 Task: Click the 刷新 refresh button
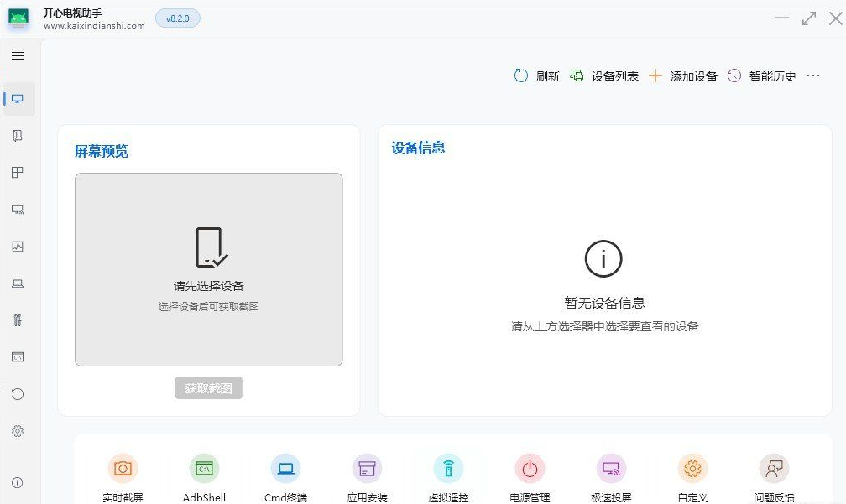point(537,76)
